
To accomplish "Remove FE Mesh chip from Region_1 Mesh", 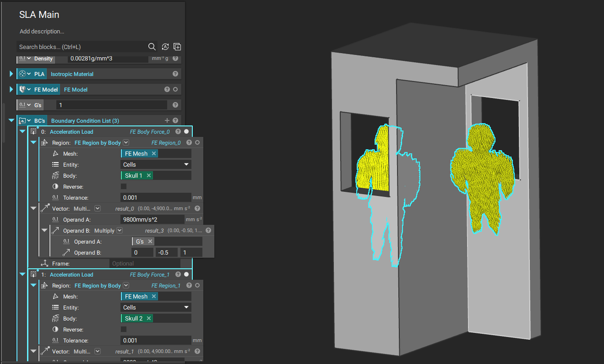I will pyautogui.click(x=154, y=296).
